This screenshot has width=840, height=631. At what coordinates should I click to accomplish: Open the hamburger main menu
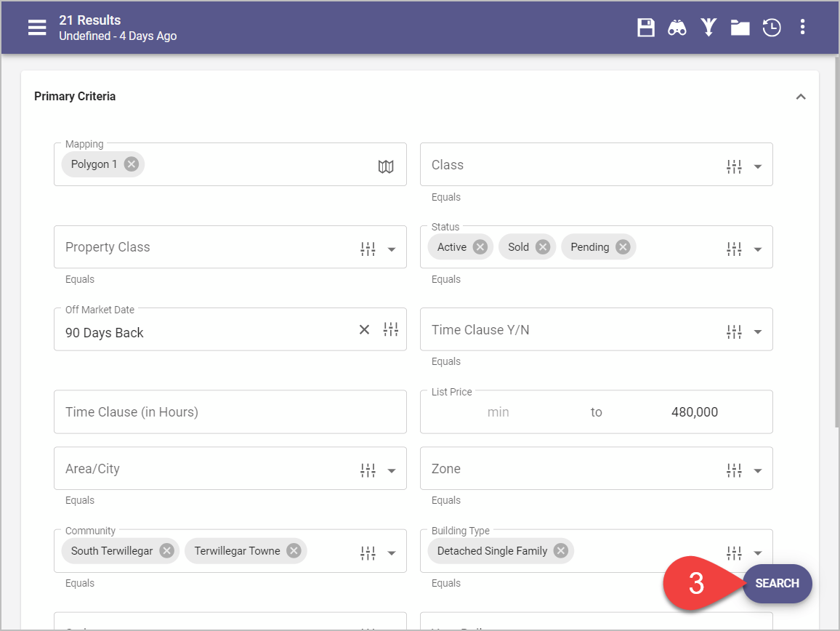pos(37,28)
